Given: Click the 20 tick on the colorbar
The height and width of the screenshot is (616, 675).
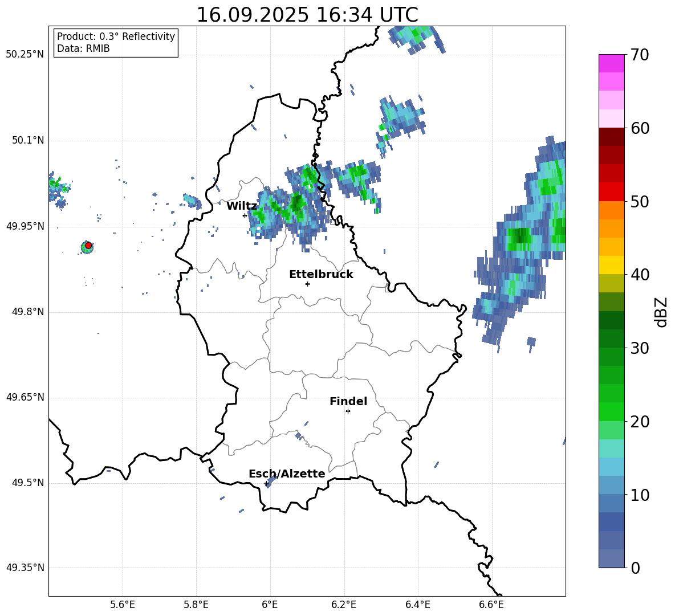Looking at the screenshot, I should (640, 422).
